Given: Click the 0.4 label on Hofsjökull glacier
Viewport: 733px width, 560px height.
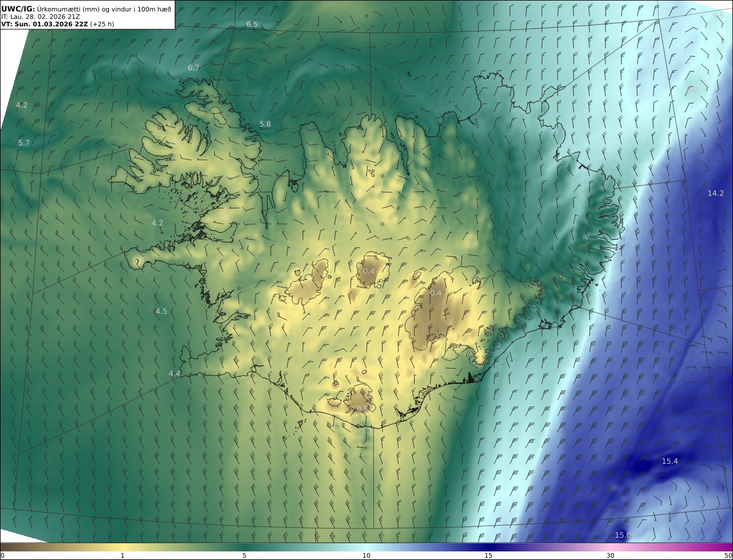Looking at the screenshot, I should click(369, 271).
